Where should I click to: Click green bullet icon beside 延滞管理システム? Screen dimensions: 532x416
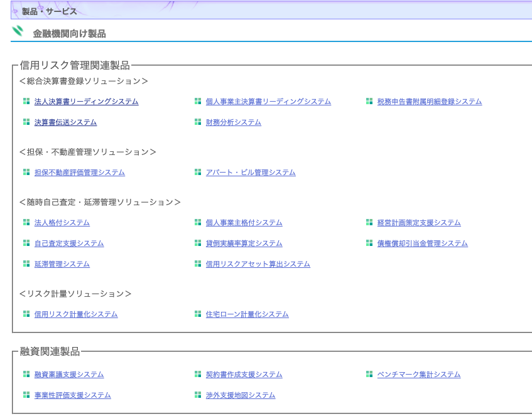tap(26, 264)
